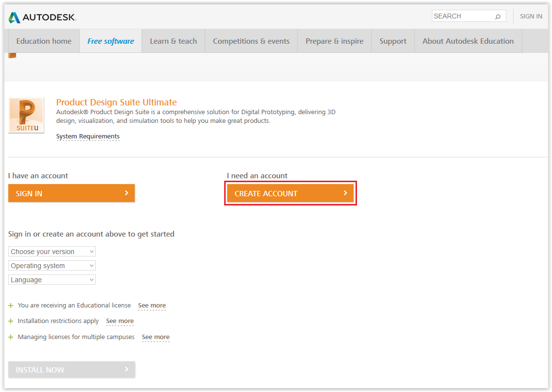Click 'Managing licenses for multiple campuses' text

(76, 337)
